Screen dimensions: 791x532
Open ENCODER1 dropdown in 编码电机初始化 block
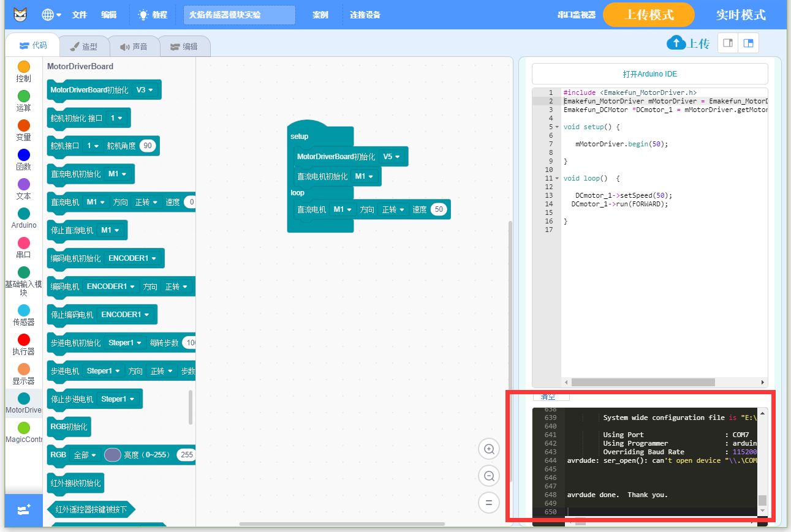point(133,258)
